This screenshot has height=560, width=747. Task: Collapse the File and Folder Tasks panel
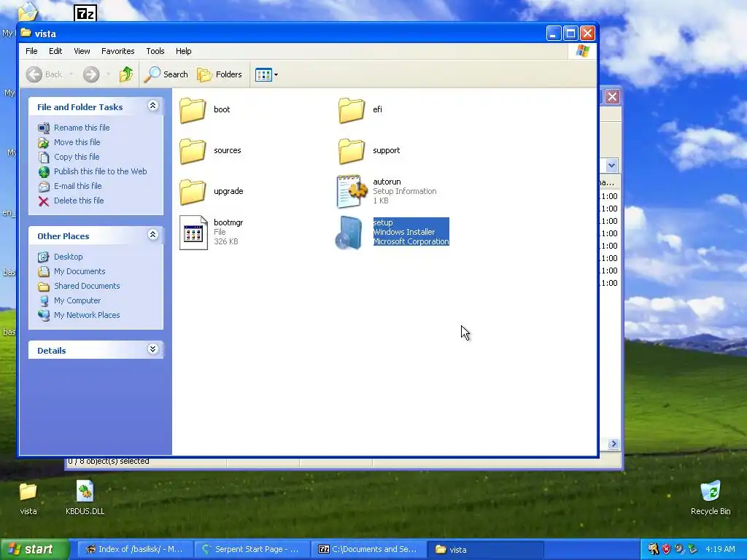pos(152,106)
